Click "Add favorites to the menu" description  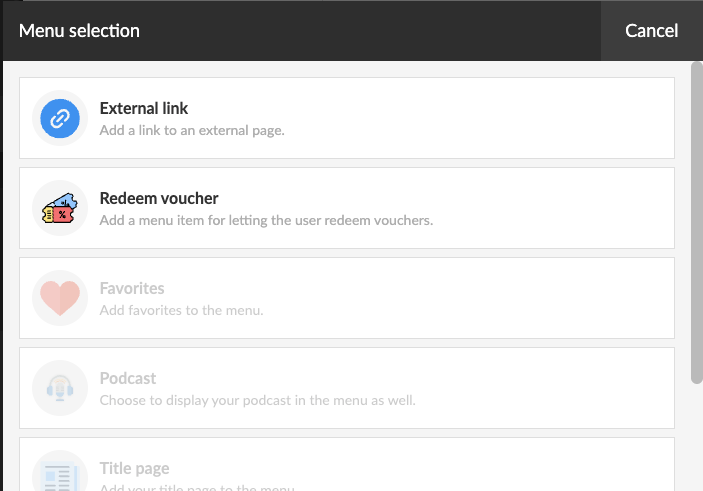(182, 310)
